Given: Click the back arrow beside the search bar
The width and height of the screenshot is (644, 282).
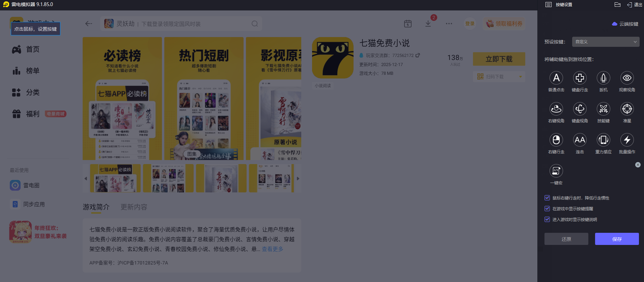Looking at the screenshot, I should [89, 24].
